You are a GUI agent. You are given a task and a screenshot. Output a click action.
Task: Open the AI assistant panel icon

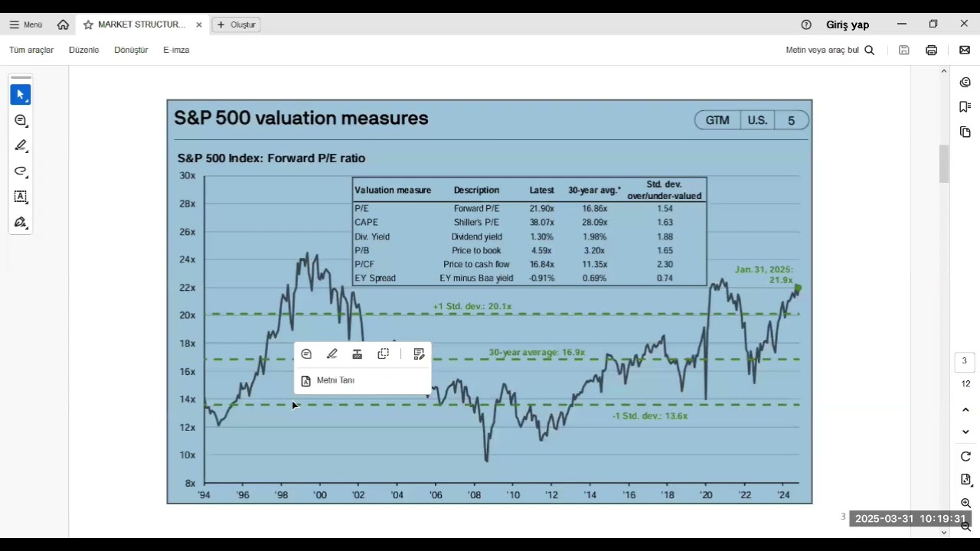pos(965,82)
